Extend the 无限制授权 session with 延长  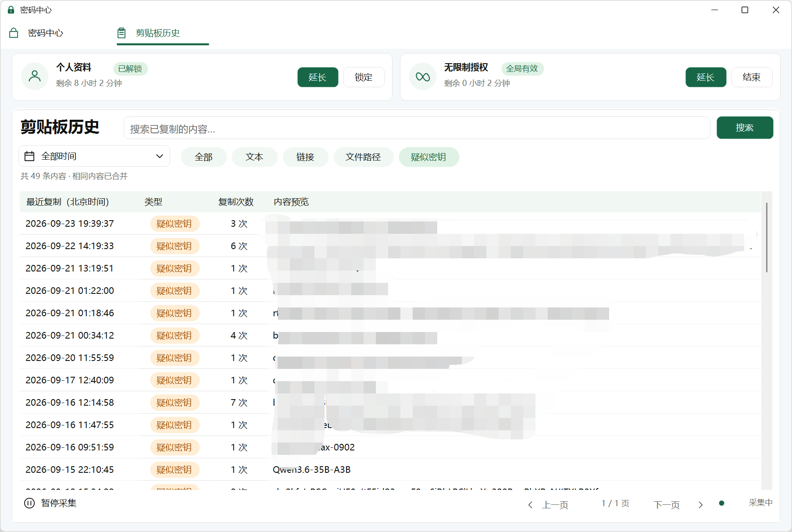tap(706, 77)
